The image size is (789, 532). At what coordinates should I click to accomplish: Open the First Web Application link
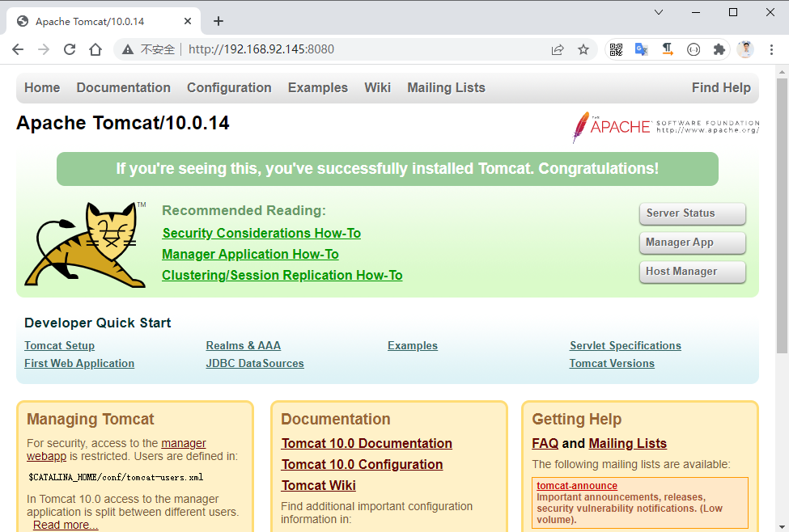pos(79,364)
